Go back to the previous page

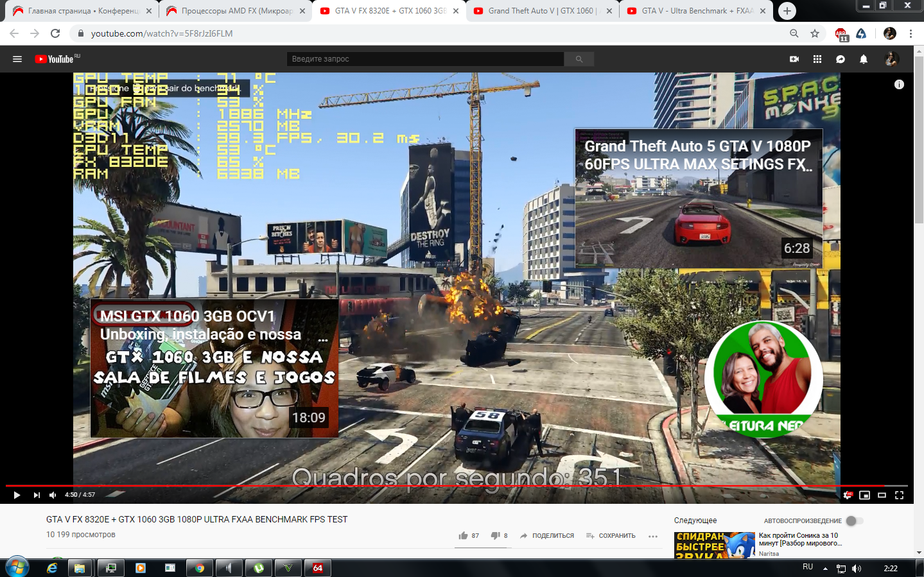pos(14,33)
